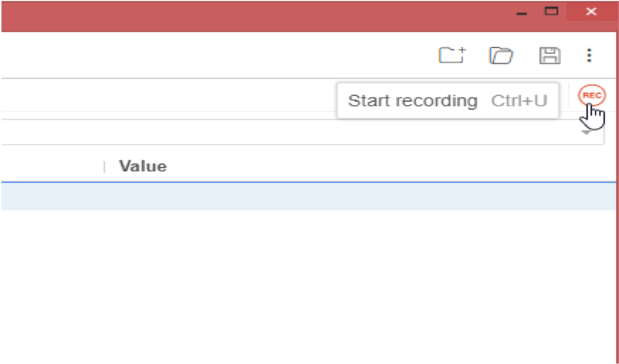Click the vertical separator beside the REC button
The image size is (619, 364).
pyautogui.click(x=569, y=96)
